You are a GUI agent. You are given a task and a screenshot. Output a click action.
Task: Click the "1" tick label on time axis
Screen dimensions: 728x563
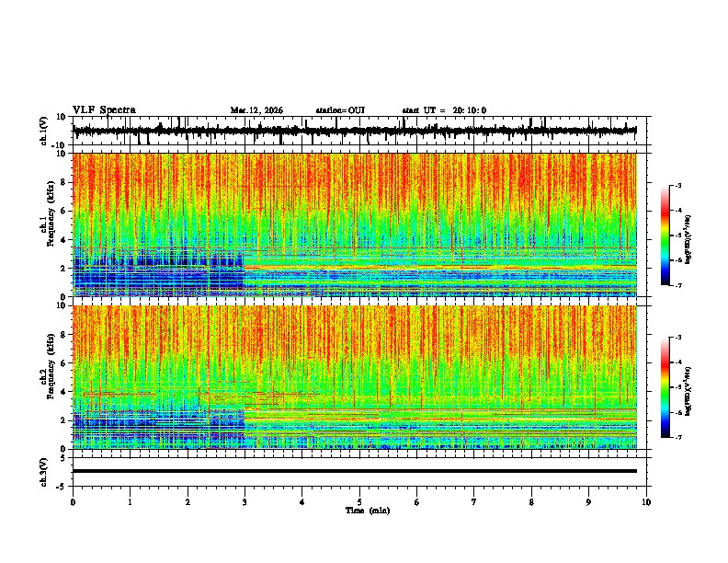[x=130, y=502]
